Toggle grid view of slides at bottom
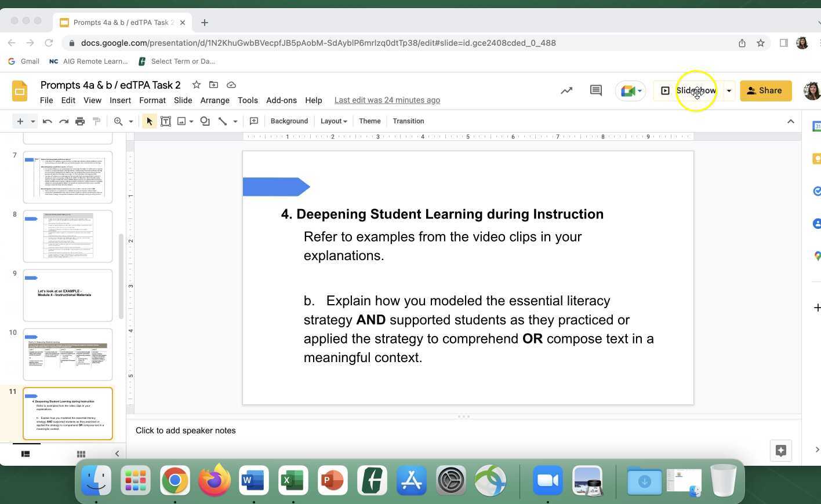Screen dimensions: 821x504 (x=81, y=454)
